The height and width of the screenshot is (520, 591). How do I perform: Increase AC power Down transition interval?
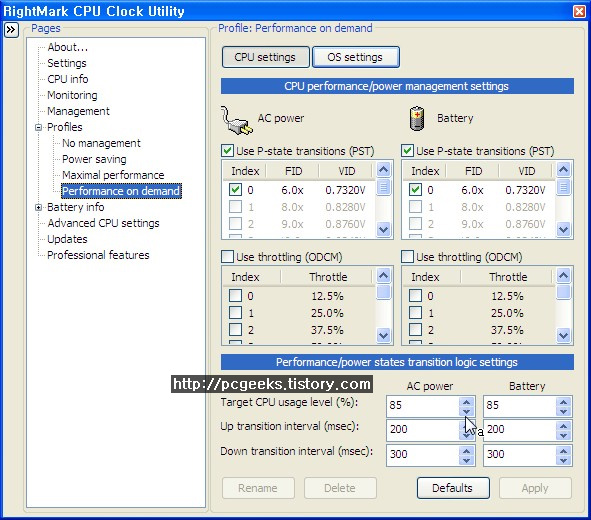[x=467, y=451]
